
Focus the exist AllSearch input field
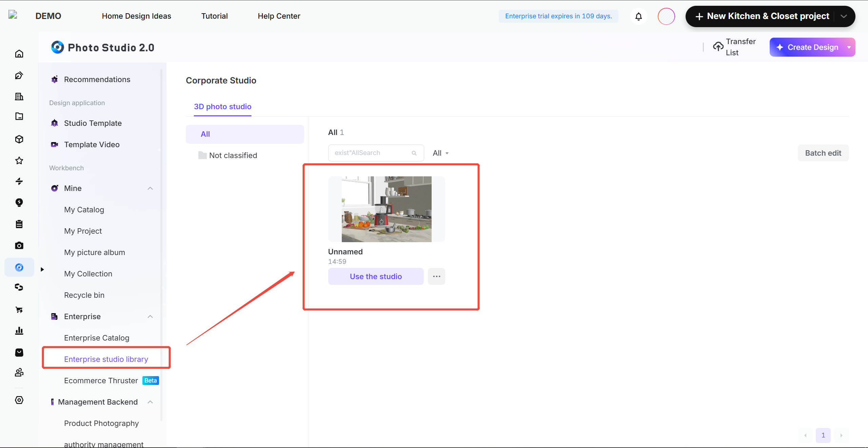(x=376, y=153)
